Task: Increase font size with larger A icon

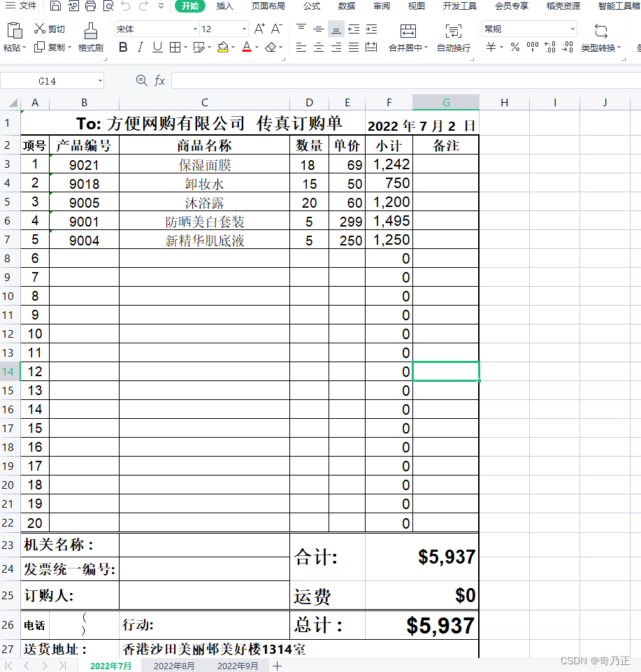Action: (259, 29)
